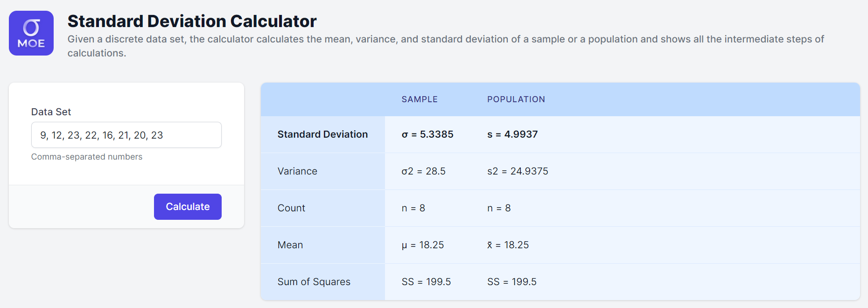The width and height of the screenshot is (868, 308).
Task: Click the Count row label
Action: pyautogui.click(x=291, y=208)
